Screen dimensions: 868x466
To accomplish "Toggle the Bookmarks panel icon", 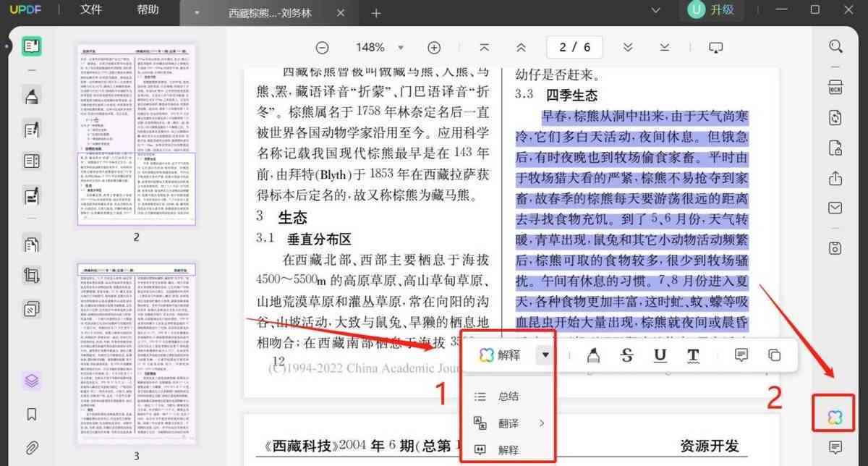I will click(32, 414).
